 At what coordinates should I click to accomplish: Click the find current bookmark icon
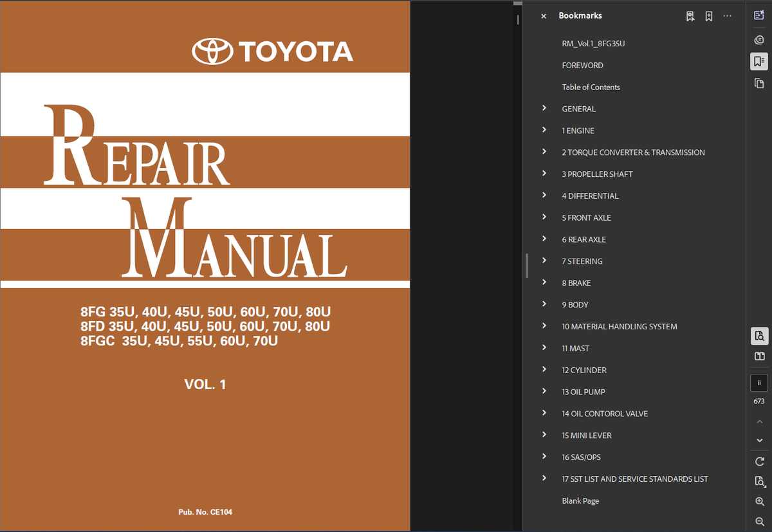690,16
